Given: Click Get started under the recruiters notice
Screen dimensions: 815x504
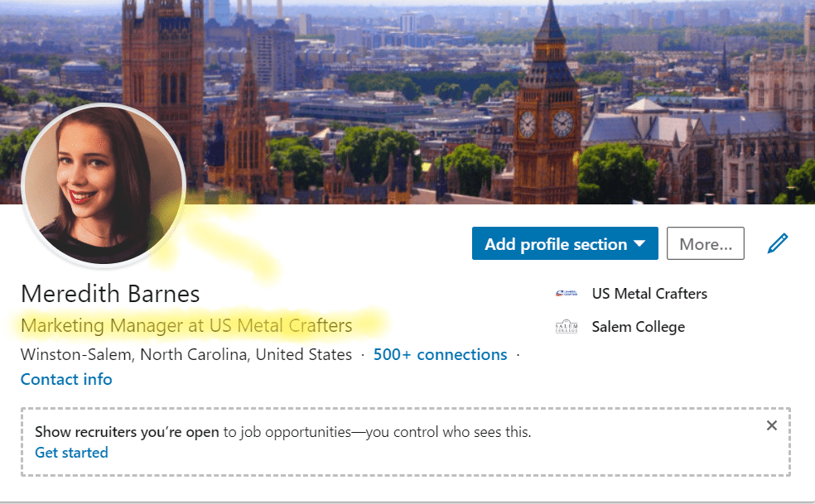Looking at the screenshot, I should coord(71,452).
